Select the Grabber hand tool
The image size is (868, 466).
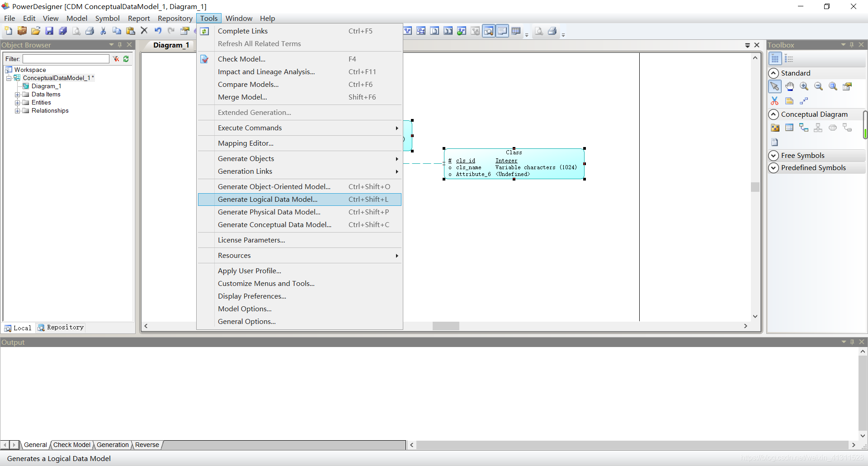point(789,86)
